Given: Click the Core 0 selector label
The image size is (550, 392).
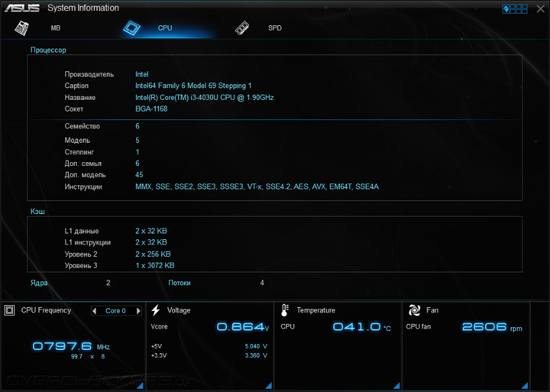Looking at the screenshot, I should click(x=116, y=311).
